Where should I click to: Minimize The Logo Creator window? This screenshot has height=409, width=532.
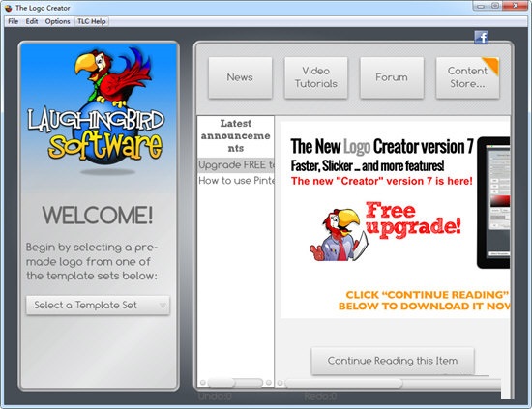coord(481,6)
